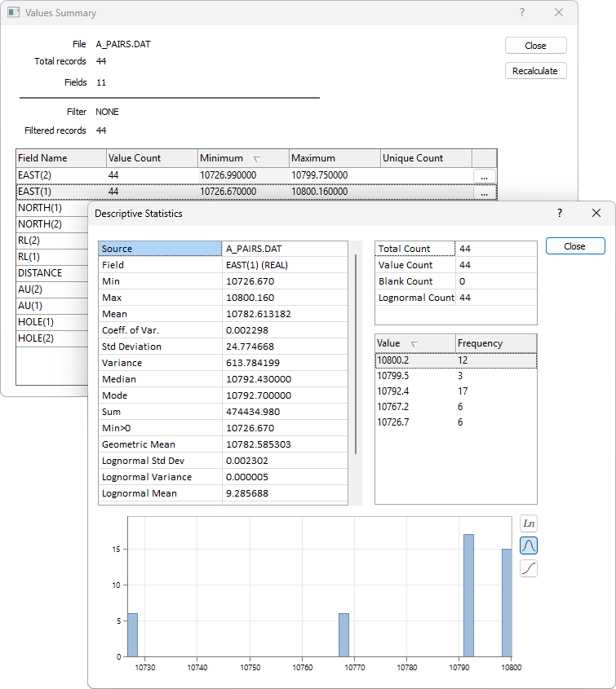Click the Recalculate button

coord(535,71)
